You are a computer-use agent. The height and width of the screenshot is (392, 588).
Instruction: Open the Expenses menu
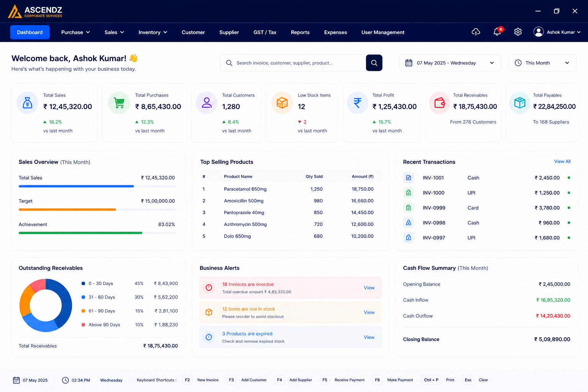coord(335,32)
